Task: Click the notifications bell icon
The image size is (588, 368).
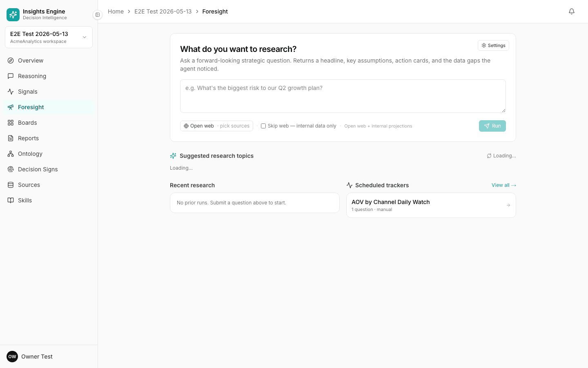Action: 572,11
